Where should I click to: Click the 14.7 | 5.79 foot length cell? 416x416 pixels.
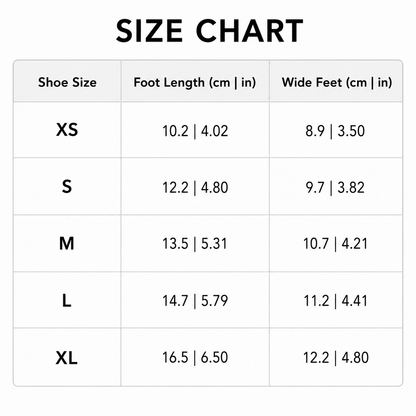pos(195,301)
